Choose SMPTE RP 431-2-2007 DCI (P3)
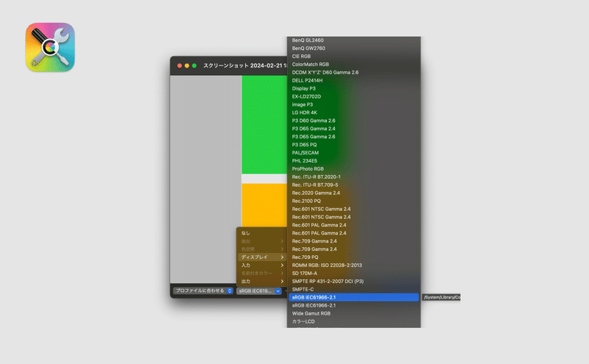 tap(354, 282)
